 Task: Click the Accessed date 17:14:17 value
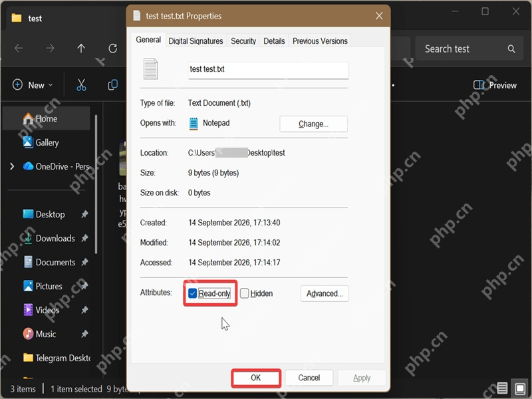click(x=234, y=262)
